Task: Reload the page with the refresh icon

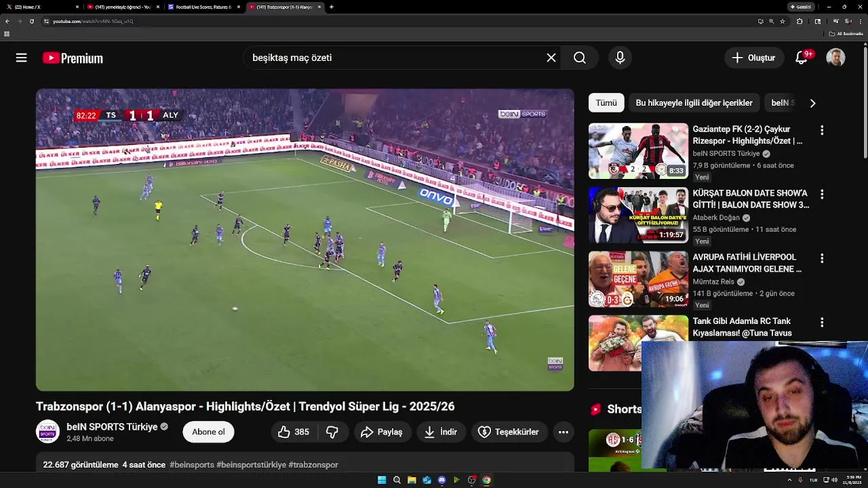Action: click(31, 21)
